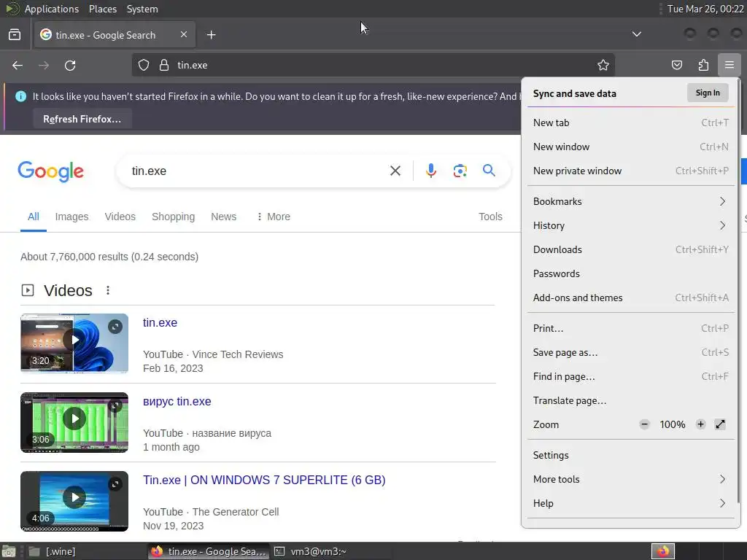Image resolution: width=747 pixels, height=560 pixels.
Task: Open the Applications menu in top panel
Action: point(52,9)
